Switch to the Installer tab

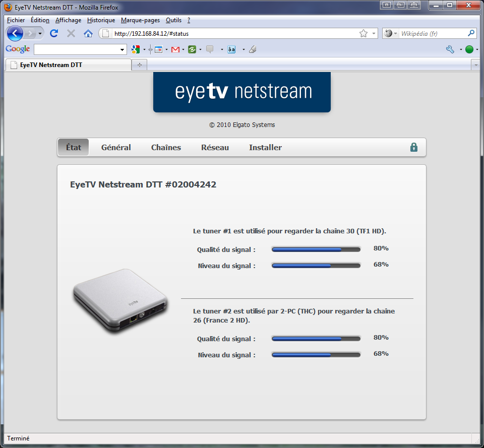tap(266, 147)
